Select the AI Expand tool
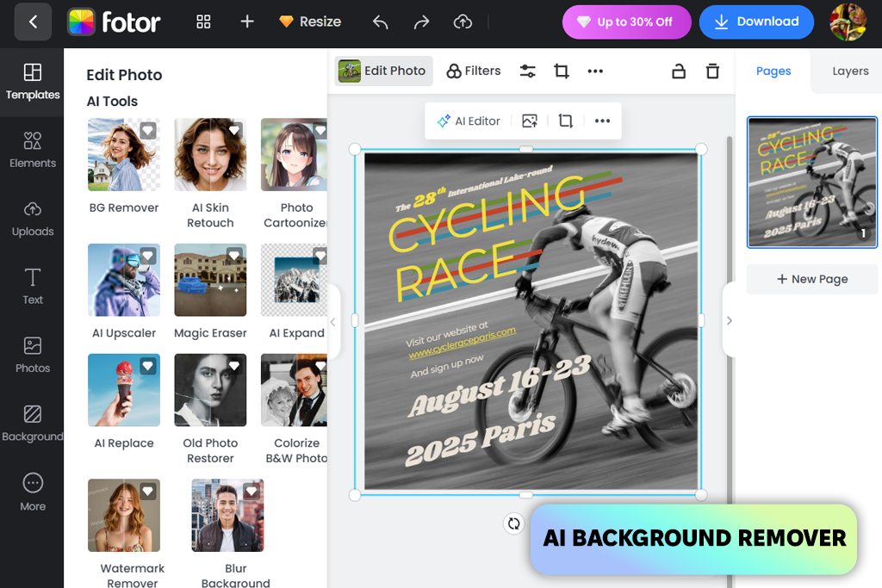Screen dimensions: 882x588 coord(295,291)
